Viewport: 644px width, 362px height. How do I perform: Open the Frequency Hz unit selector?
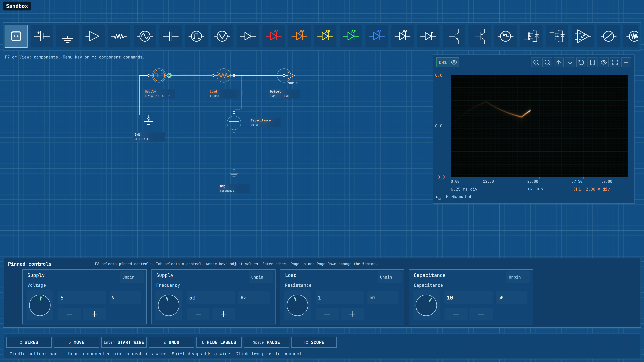click(x=254, y=298)
